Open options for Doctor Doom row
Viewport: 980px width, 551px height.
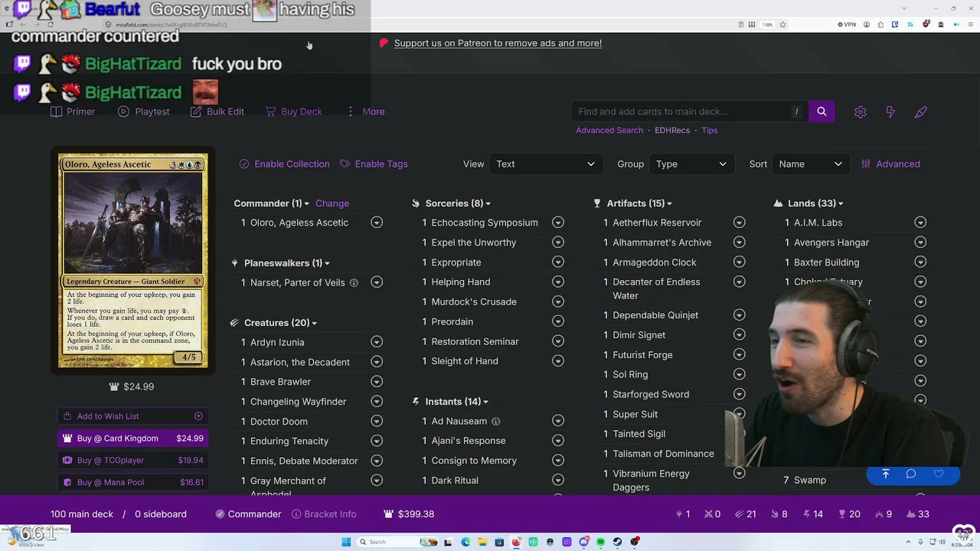[377, 422]
